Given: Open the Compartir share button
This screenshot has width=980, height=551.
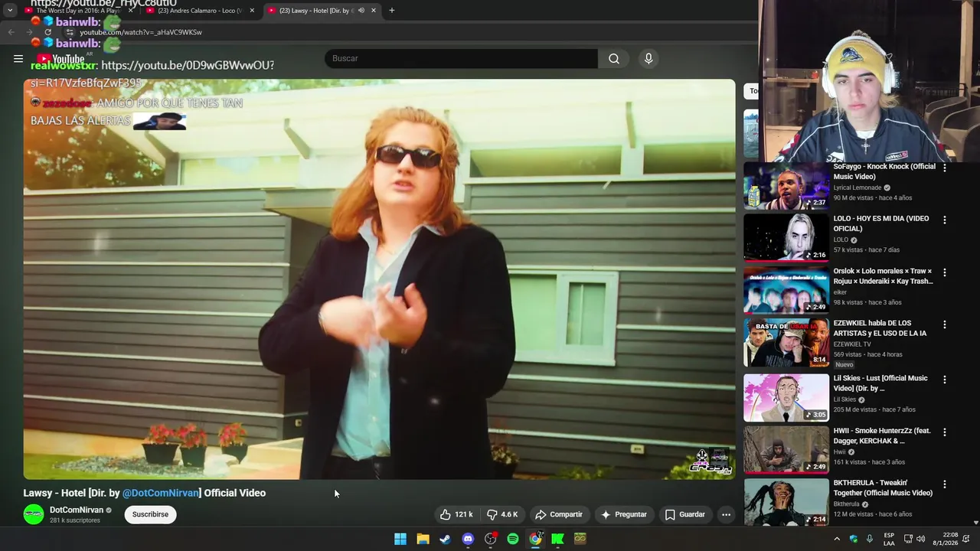Looking at the screenshot, I should (x=559, y=514).
